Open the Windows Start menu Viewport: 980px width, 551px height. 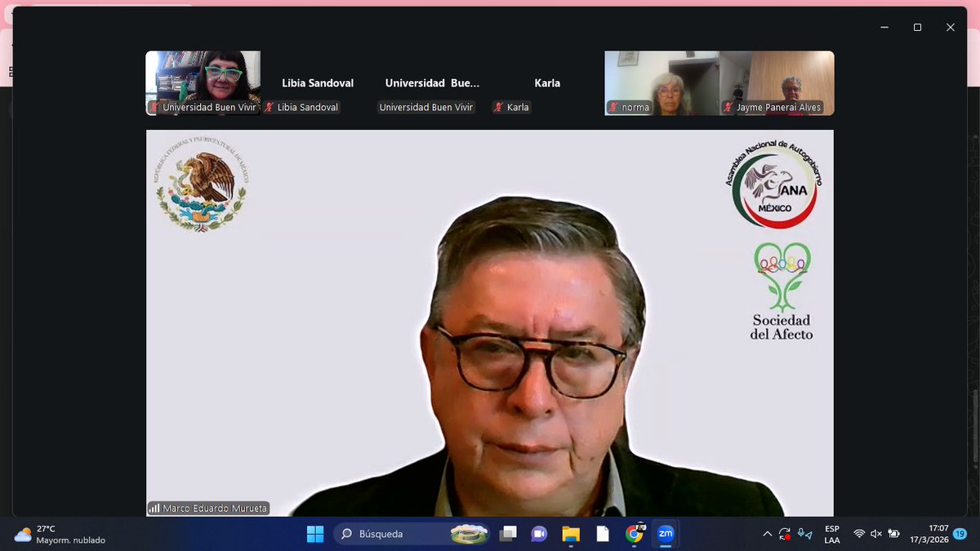pyautogui.click(x=315, y=534)
